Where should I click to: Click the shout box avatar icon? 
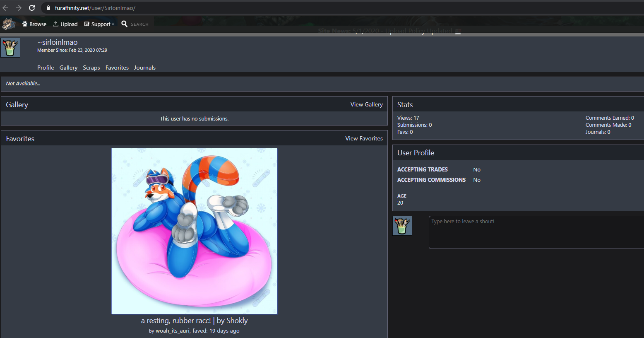[402, 226]
